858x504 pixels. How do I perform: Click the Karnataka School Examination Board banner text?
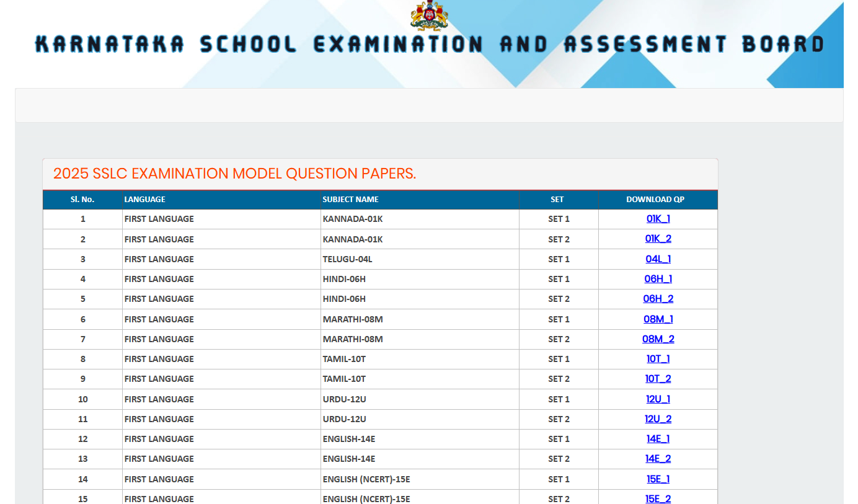(x=429, y=43)
